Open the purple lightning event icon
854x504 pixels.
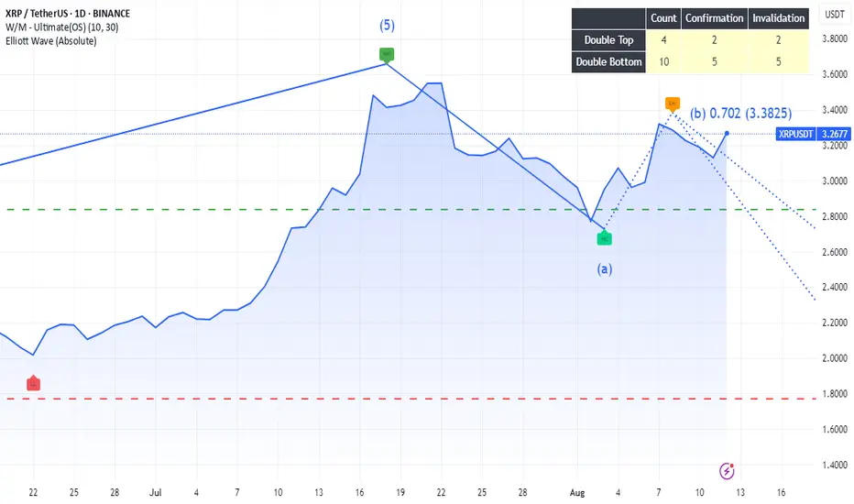pos(727,471)
